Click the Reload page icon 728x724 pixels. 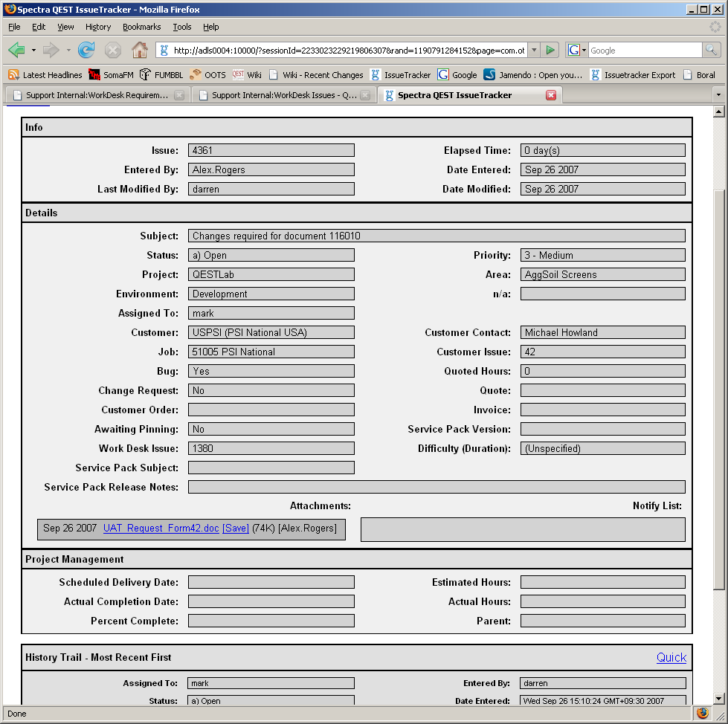pyautogui.click(x=86, y=51)
